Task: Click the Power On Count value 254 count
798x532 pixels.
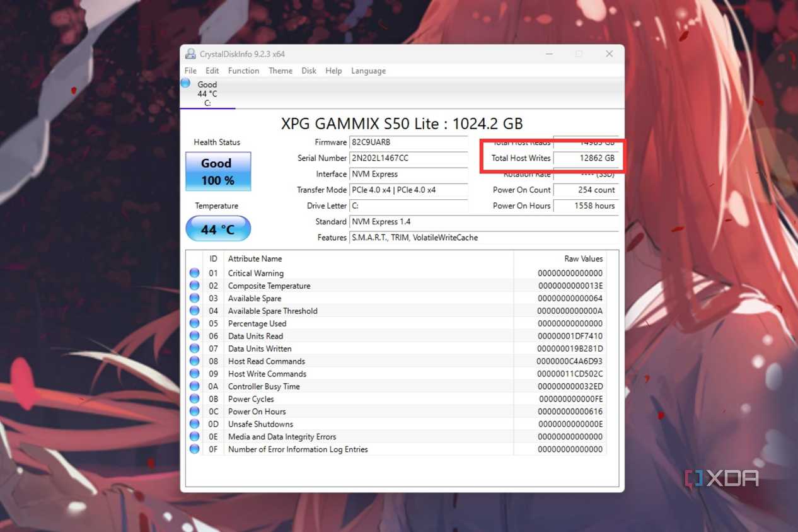Action: point(586,190)
